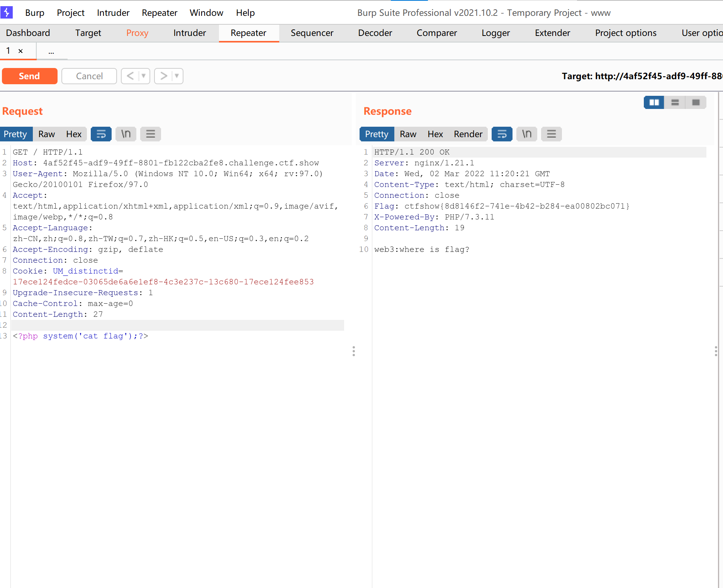Select Pretty view in the Request panel
Screen dimensions: 723x588
point(16,134)
